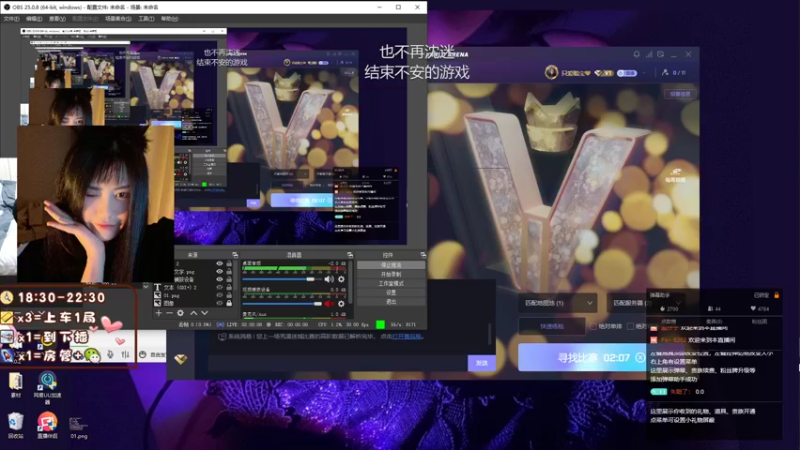Open the 工具 menu in OBS

point(146,19)
